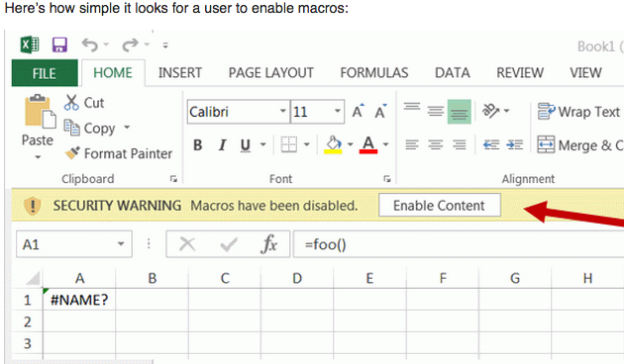Click the Wrap Text icon
This screenshot has height=364, width=624.
point(546,111)
